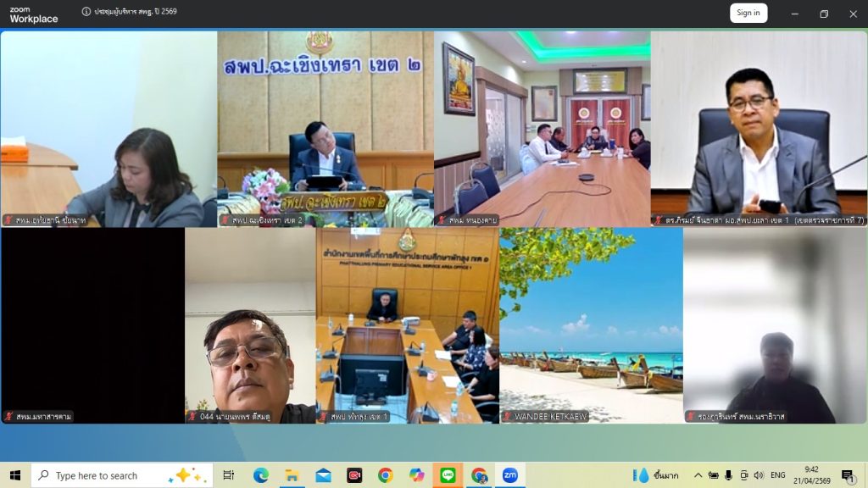
Task: Select the สพป.ฉะเชิงเทรา เขต 2 video tile
Action: pyautogui.click(x=325, y=129)
